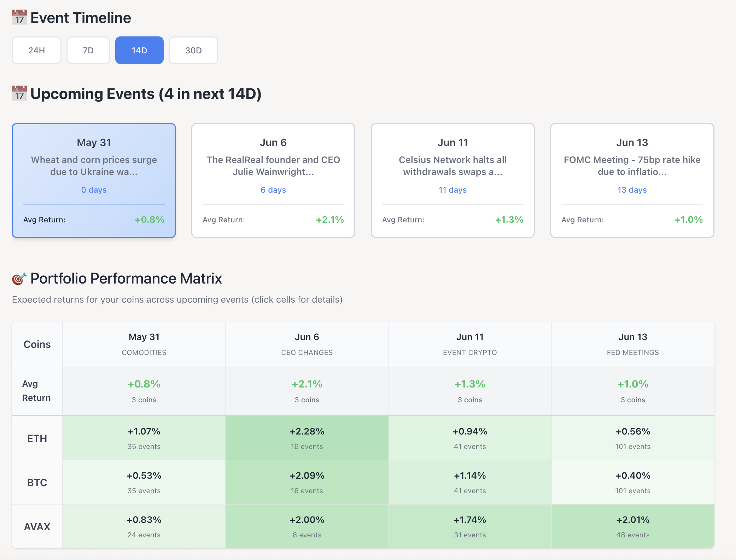Open the May 31 wheat and corn event card
This screenshot has width=736, height=560.
pyautogui.click(x=94, y=180)
